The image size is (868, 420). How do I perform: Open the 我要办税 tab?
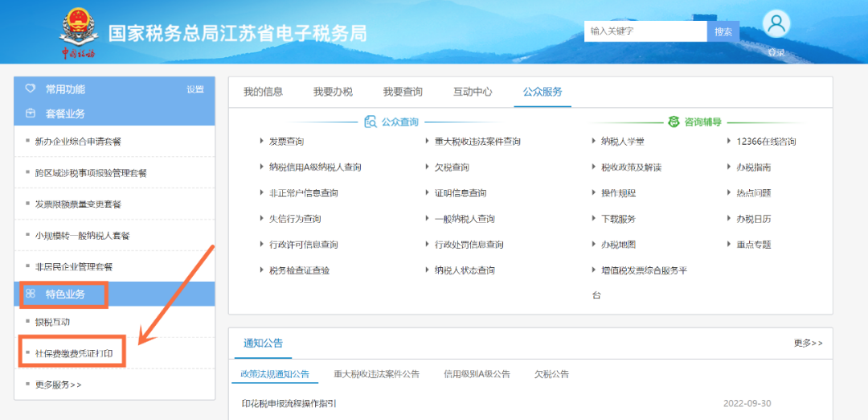click(333, 92)
